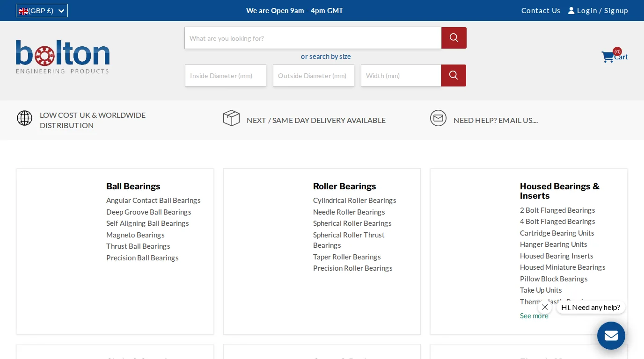
Task: Open Pillow Block Bearings
Action: coord(554,279)
